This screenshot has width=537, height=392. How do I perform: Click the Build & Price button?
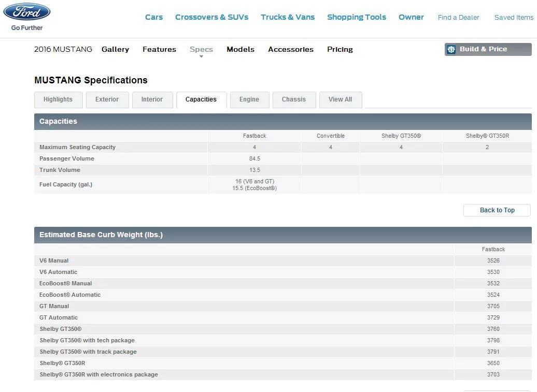pyautogui.click(x=488, y=49)
